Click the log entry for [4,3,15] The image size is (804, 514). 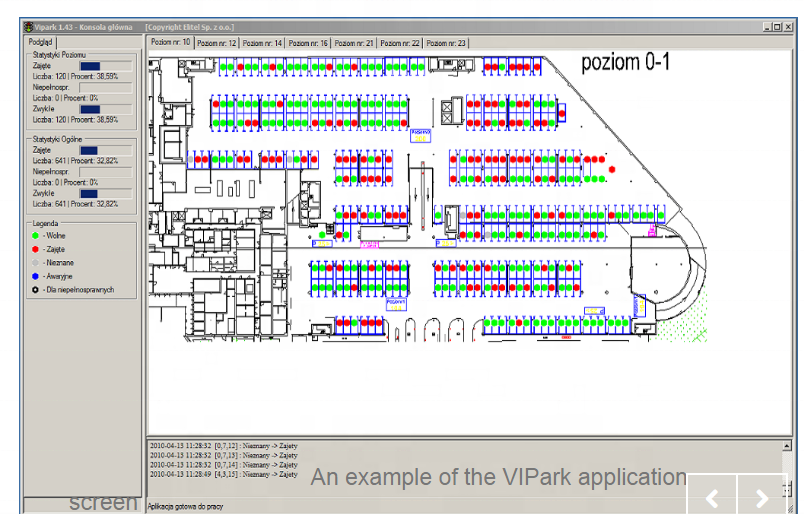(x=224, y=475)
